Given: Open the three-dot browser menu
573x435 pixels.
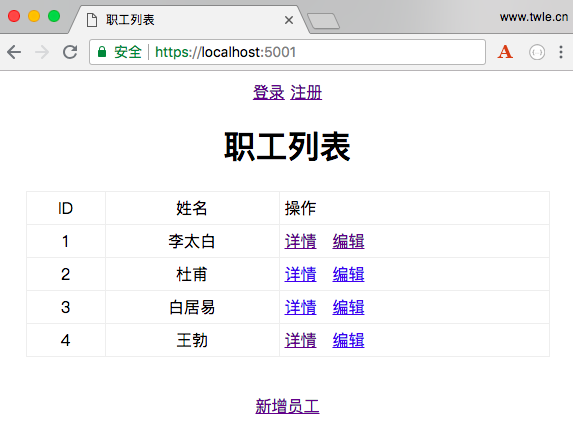Looking at the screenshot, I should [x=561, y=52].
